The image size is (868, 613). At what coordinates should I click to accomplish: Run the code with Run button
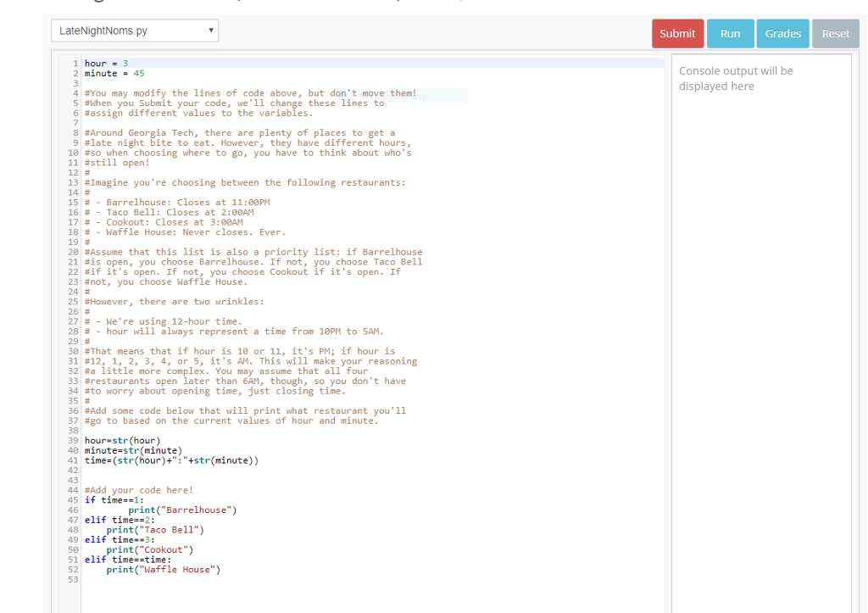[730, 34]
